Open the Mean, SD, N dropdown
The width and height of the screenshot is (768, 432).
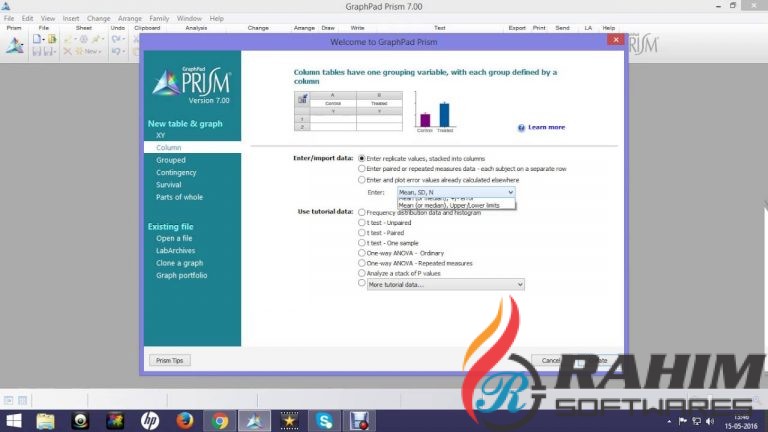click(456, 192)
